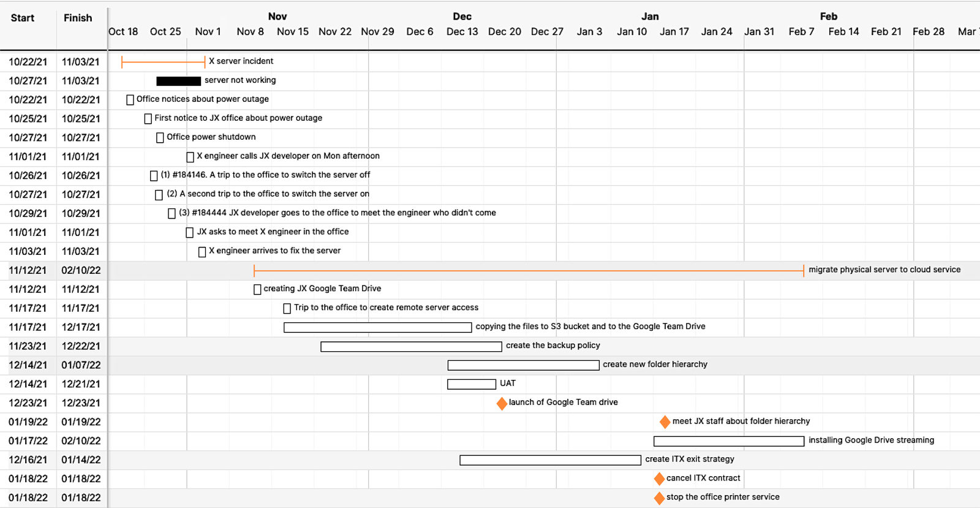Select start date 12/16/21 in the ITX exit row
Image resolution: width=980 pixels, height=508 pixels.
tap(28, 460)
